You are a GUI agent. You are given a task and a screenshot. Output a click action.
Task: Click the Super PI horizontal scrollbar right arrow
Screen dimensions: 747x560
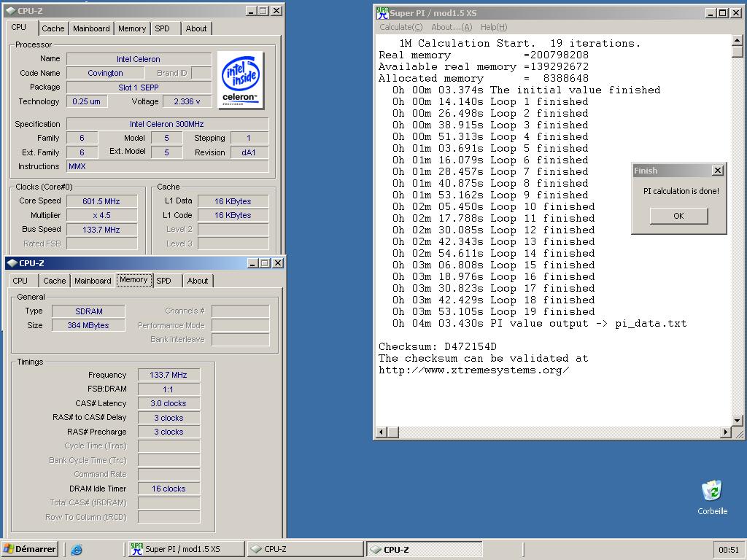tap(725, 432)
